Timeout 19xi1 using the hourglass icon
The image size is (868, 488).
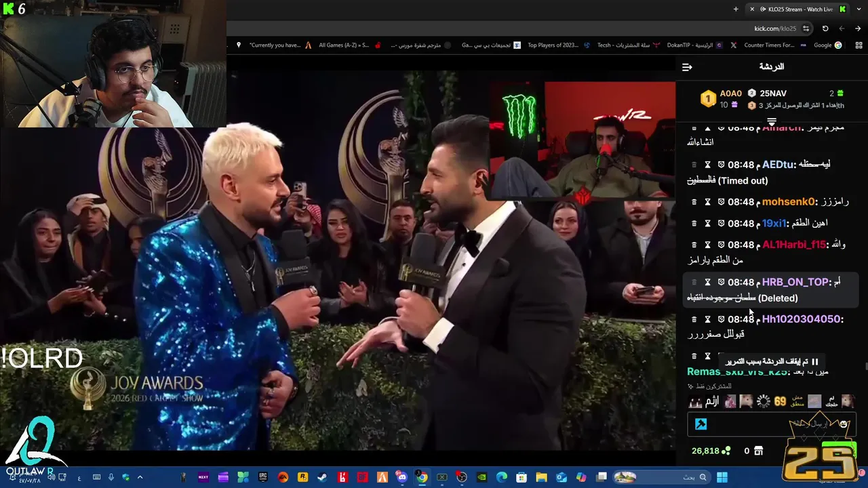point(707,223)
